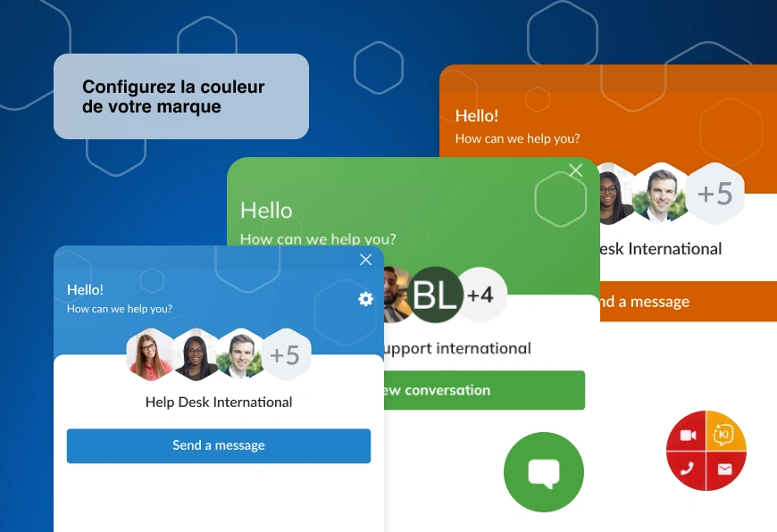
Task: Expand the +5 agents in blue widget
Action: pos(285,355)
